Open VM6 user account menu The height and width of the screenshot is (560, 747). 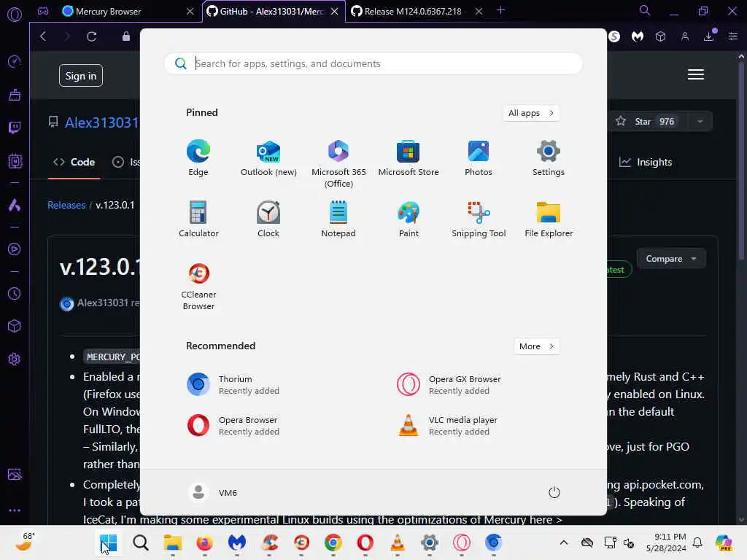[x=212, y=492]
